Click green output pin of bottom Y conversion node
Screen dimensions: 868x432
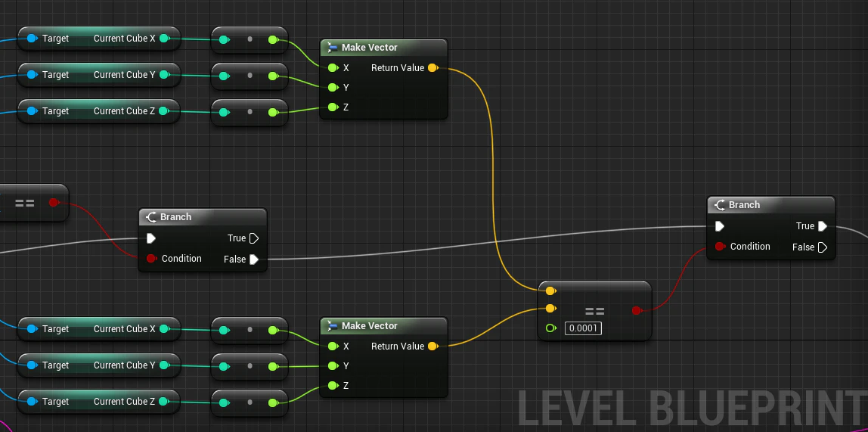tap(273, 367)
